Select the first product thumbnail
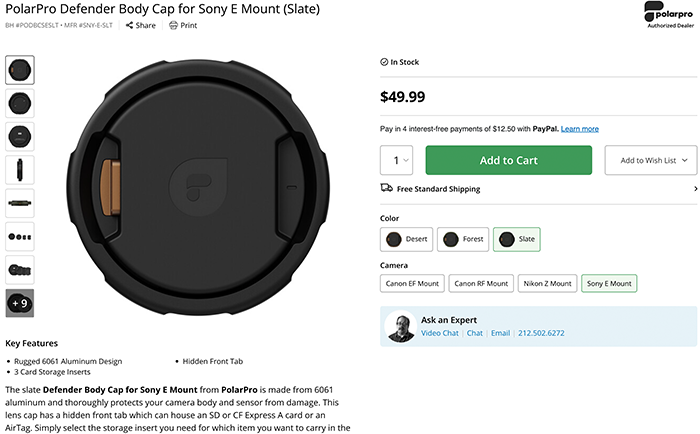 [20, 70]
